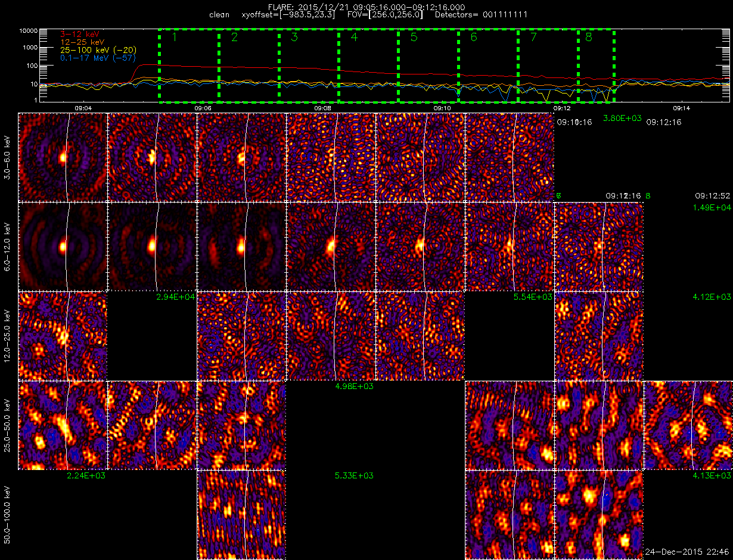Click the green value 1.49E+04
This screenshot has height=560, width=733.
click(x=712, y=207)
